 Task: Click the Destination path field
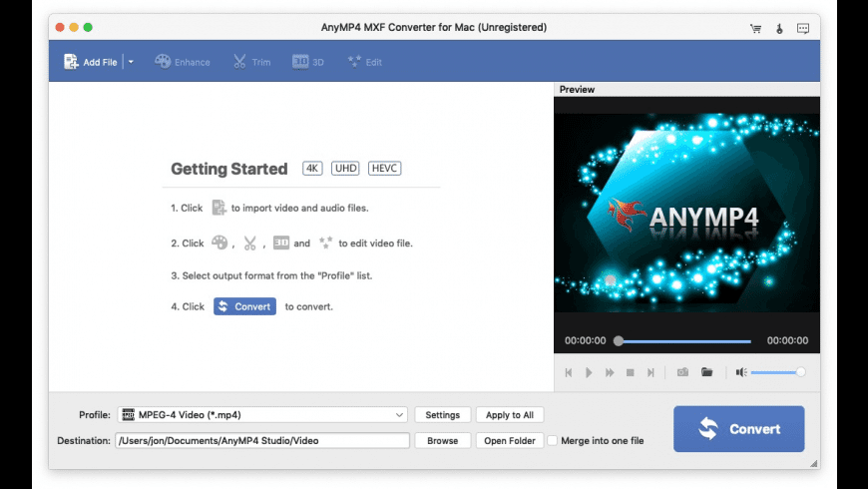(x=262, y=441)
